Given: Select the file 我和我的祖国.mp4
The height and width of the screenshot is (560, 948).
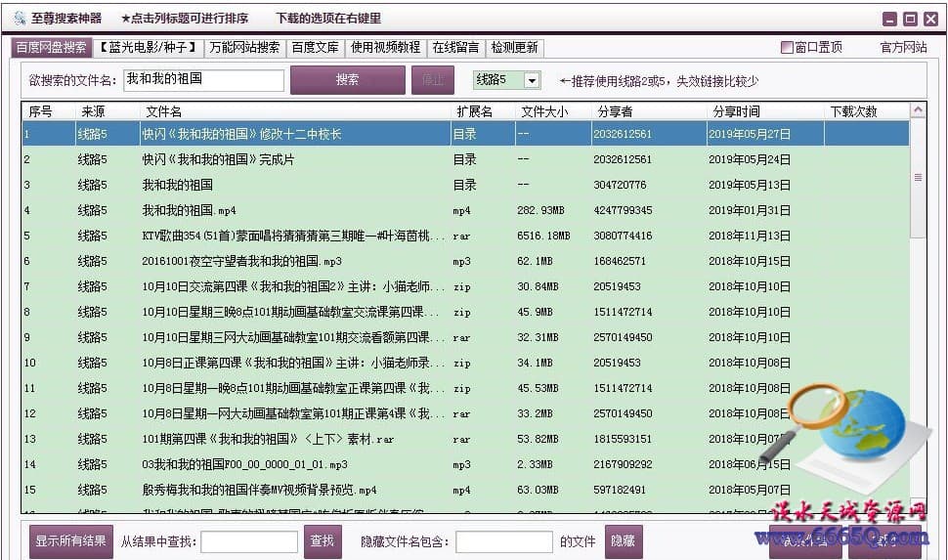Looking at the screenshot, I should tap(465, 210).
